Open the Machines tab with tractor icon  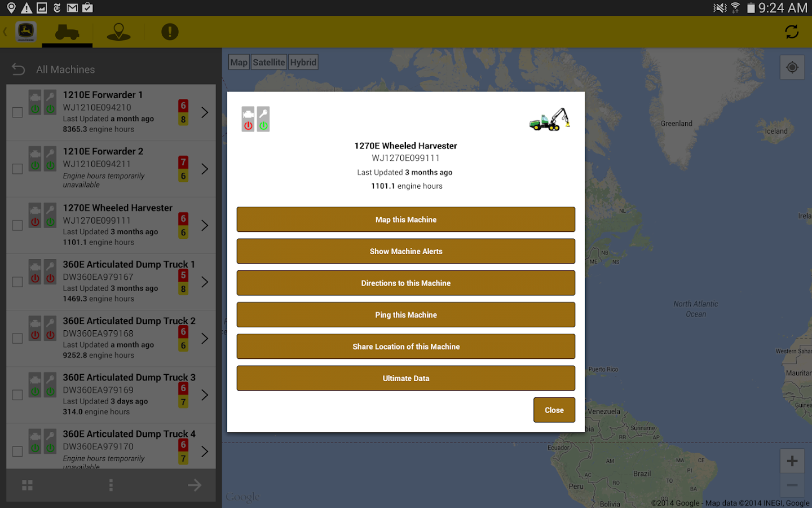[x=67, y=32]
